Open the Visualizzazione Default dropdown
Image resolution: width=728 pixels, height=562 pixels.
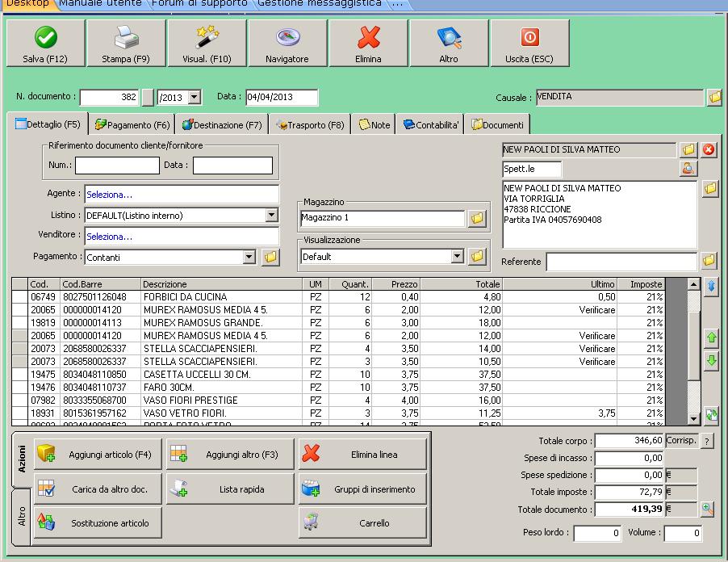click(x=458, y=257)
